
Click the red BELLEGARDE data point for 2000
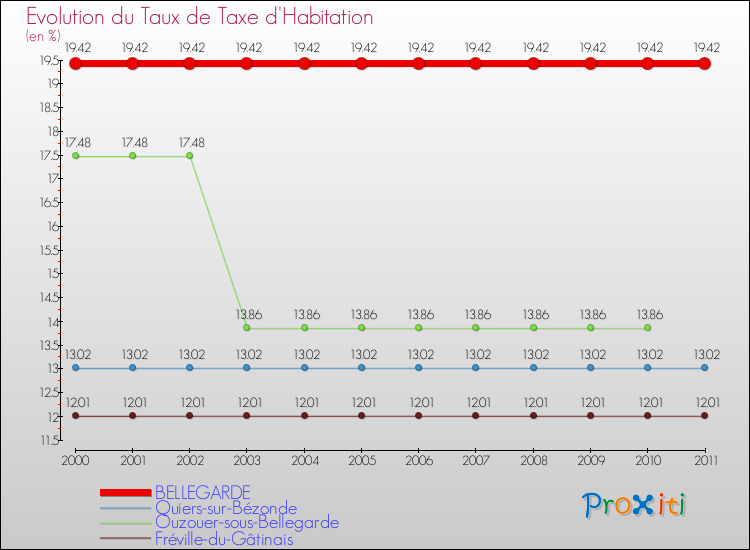[x=76, y=63]
